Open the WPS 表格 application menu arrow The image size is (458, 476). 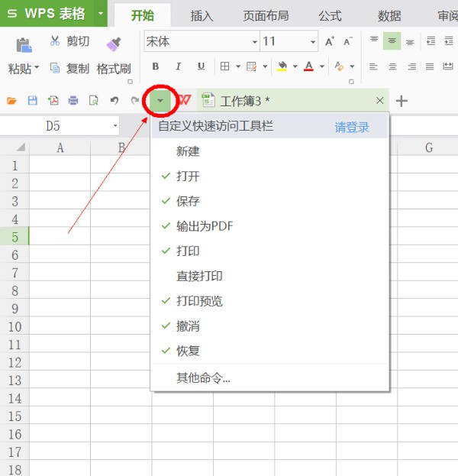101,13
